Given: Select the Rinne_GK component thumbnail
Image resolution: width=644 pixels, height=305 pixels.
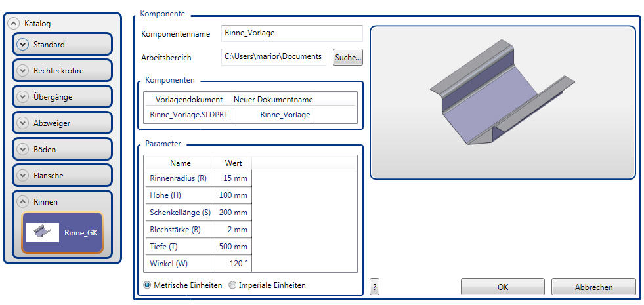Looking at the screenshot, I should 62,232.
